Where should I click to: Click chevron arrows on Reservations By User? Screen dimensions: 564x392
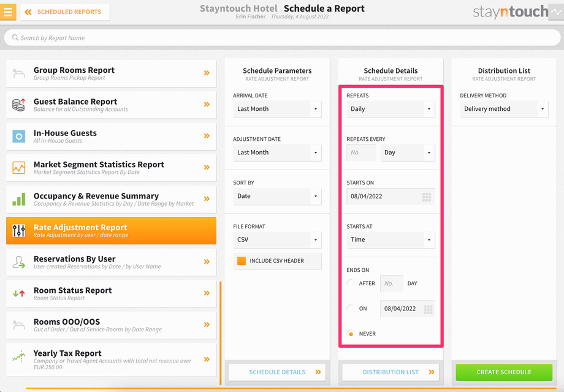coord(207,262)
